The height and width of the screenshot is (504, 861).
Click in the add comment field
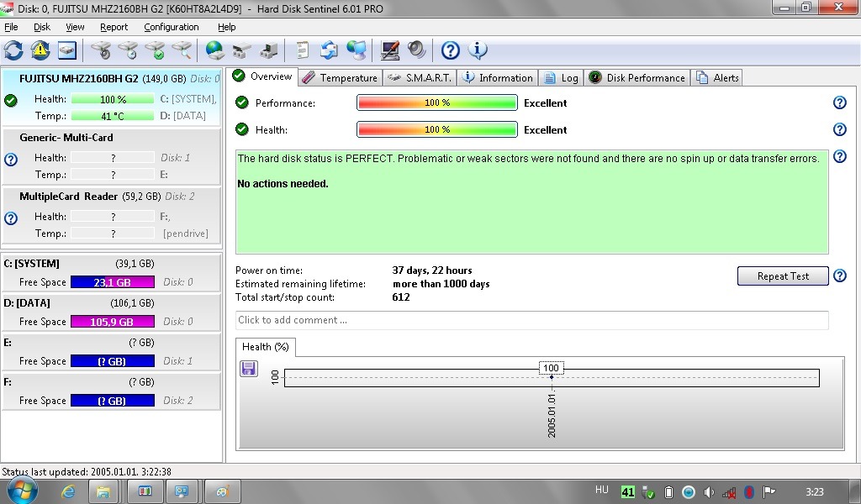(x=531, y=320)
